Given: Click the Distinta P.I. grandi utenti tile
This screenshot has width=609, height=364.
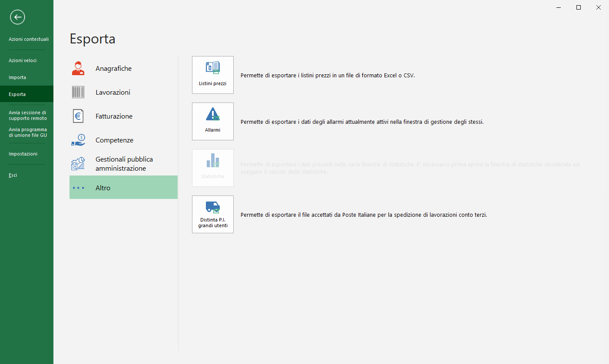Looking at the screenshot, I should click(213, 214).
